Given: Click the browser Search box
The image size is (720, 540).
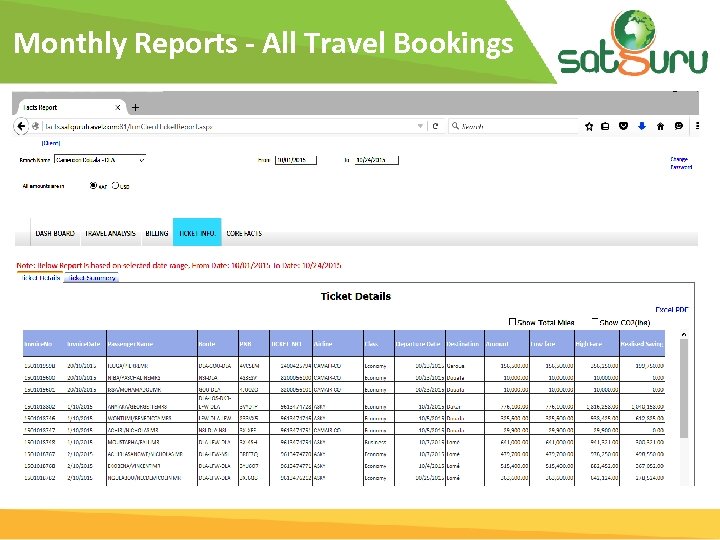Looking at the screenshot, I should coord(513,126).
